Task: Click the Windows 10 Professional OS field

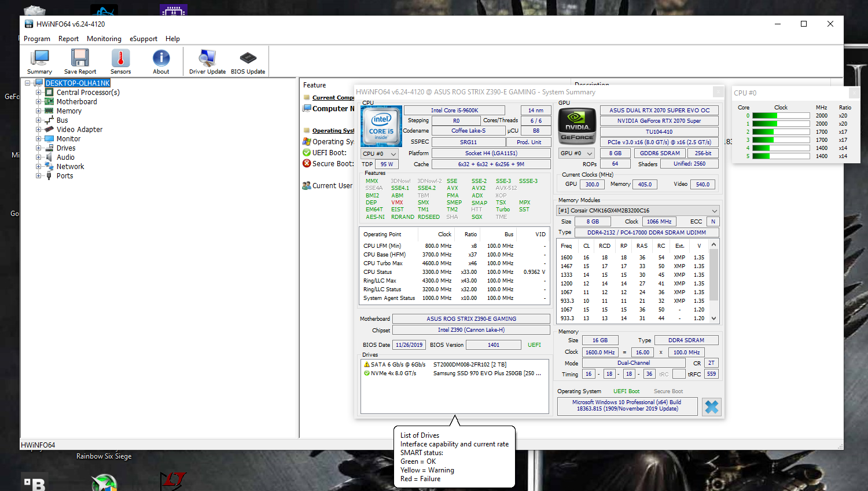Action: point(627,405)
